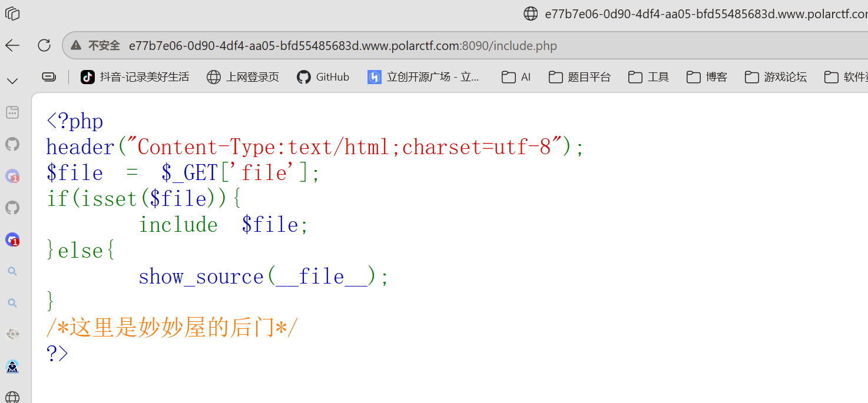Click the 'show_source(__file__);' line

(264, 277)
